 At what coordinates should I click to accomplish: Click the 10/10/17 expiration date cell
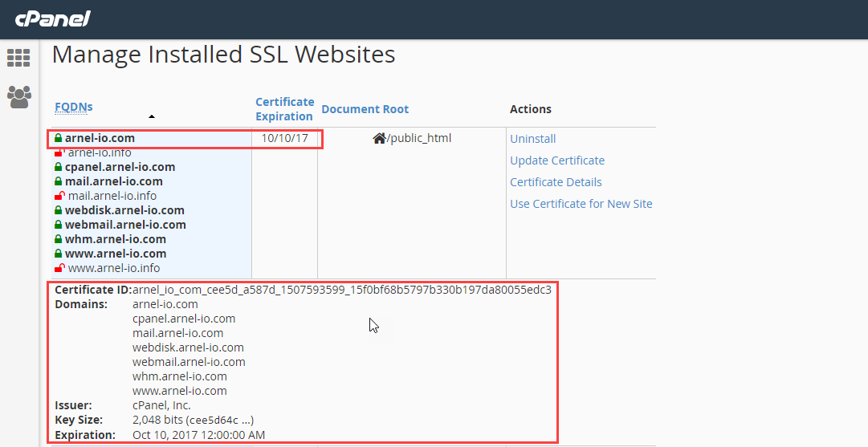coord(284,138)
